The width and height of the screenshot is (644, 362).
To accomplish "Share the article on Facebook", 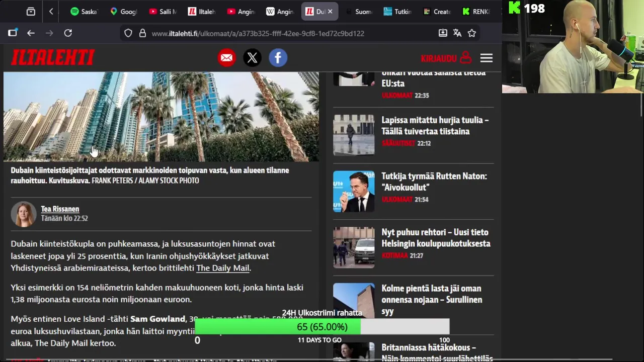I will click(278, 58).
